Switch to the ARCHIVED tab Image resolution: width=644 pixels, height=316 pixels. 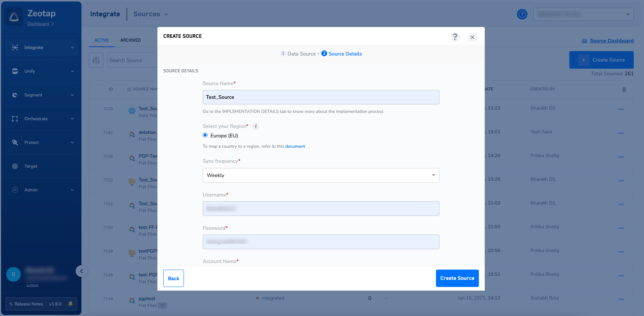[x=130, y=40]
